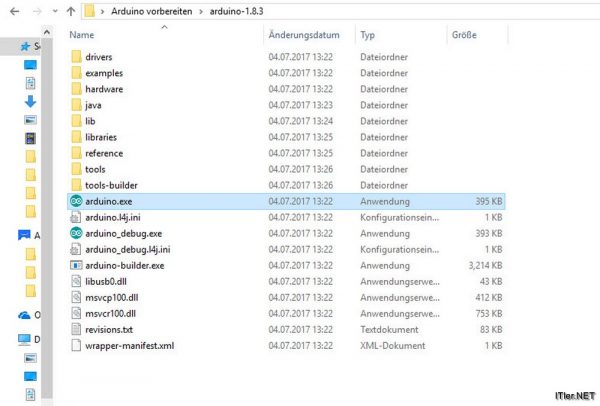Go up one folder level
Screen dimensions: 600x406
[x=71, y=11]
